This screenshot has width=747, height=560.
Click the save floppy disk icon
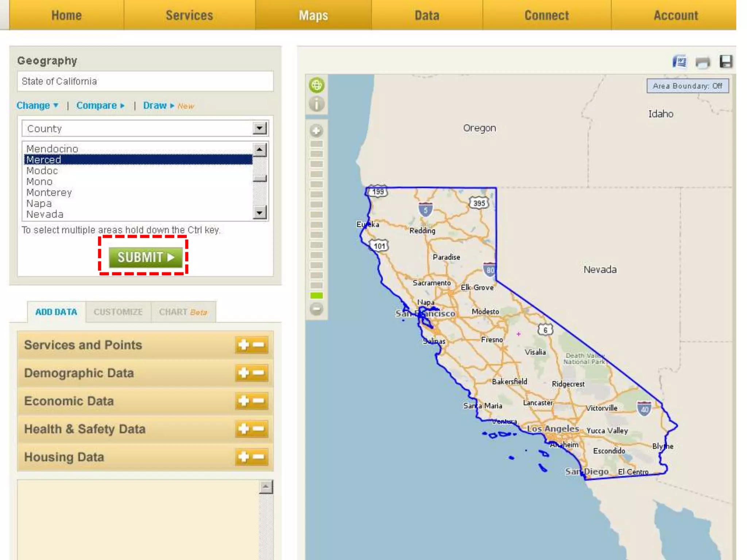point(725,62)
